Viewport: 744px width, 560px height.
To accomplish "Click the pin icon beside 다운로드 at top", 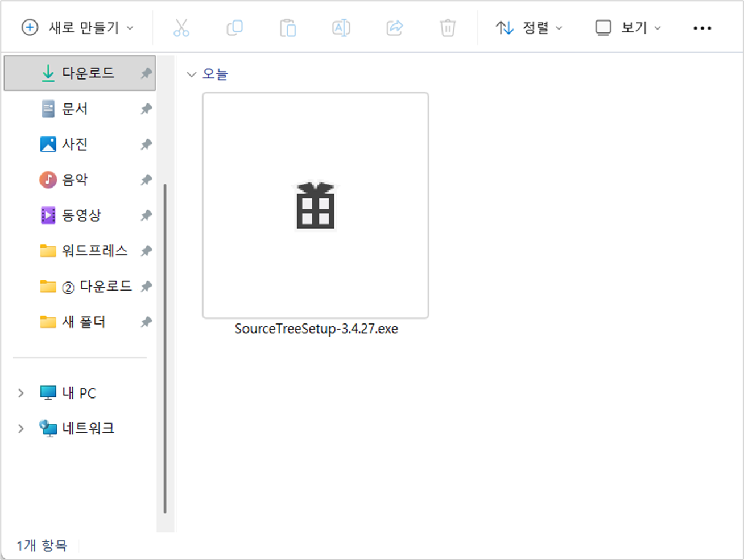I will pyautogui.click(x=146, y=73).
